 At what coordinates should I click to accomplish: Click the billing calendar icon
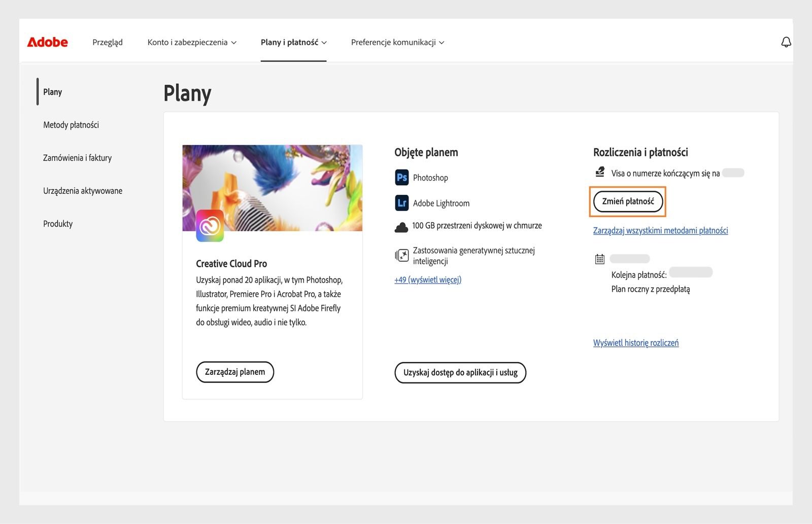[x=599, y=259]
